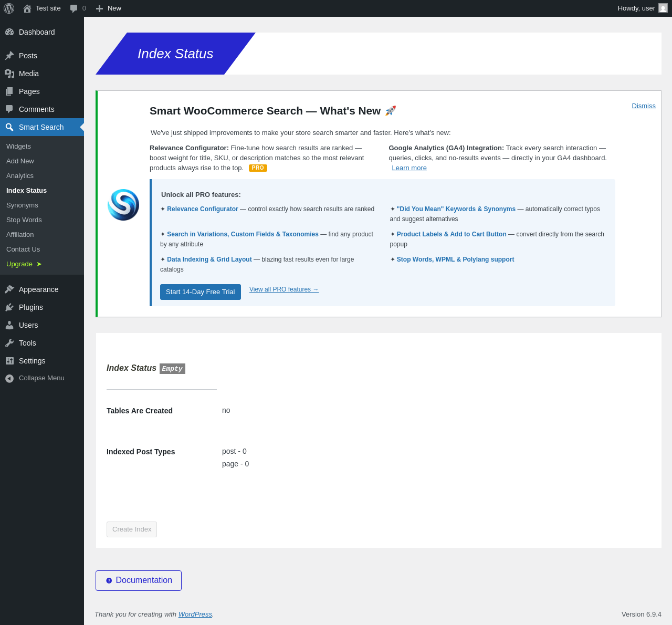672x625 pixels.
Task: Open Search in Variations, Custom Fields link
Action: click(x=243, y=234)
